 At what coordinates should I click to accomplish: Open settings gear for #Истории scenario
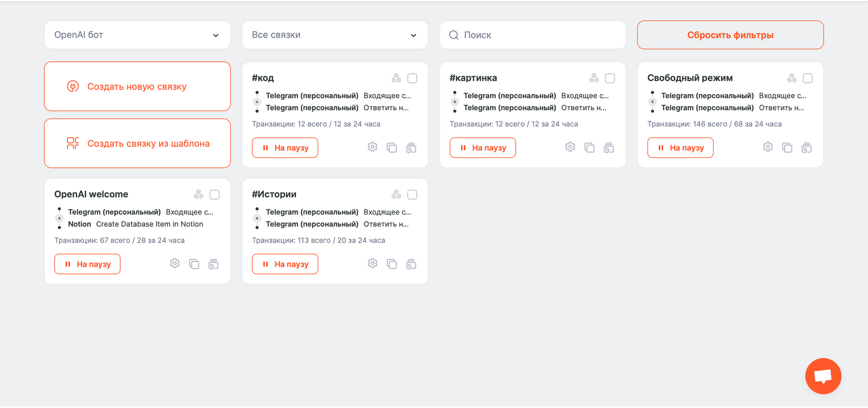[372, 263]
